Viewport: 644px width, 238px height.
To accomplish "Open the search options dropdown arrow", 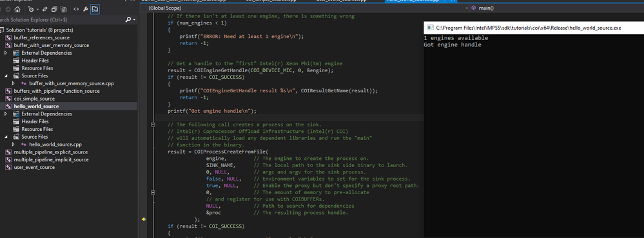I will 134,20.
